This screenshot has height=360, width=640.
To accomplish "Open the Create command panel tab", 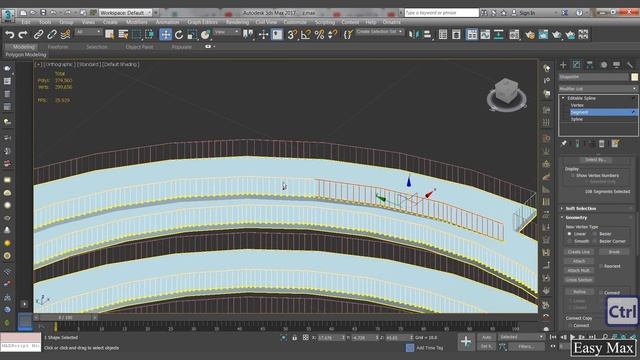I will (x=563, y=64).
